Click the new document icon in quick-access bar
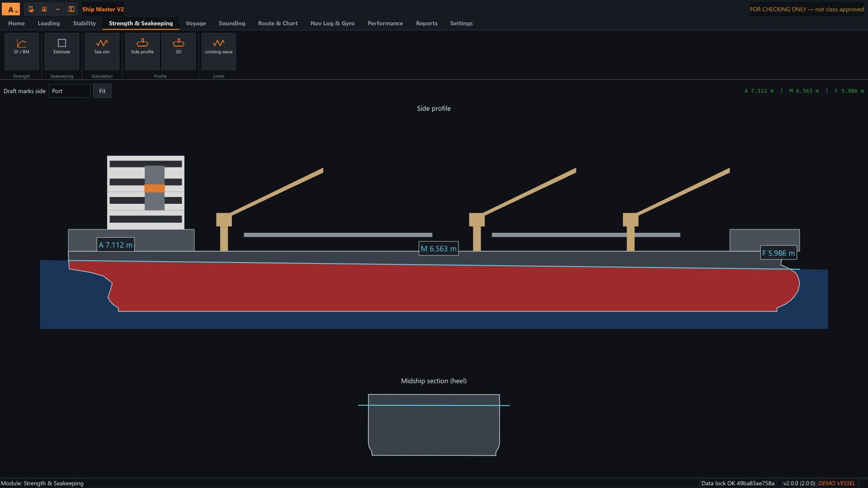This screenshot has width=868, height=488. (x=31, y=9)
